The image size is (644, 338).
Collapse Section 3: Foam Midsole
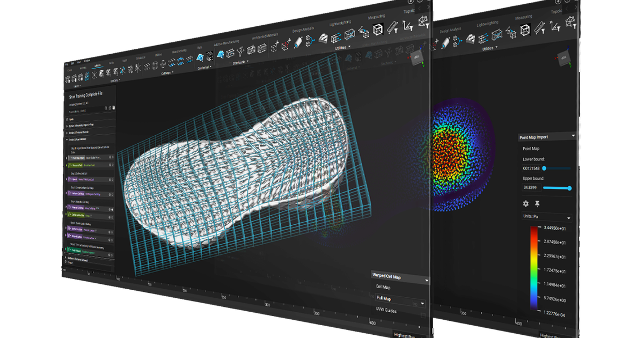coord(68,138)
